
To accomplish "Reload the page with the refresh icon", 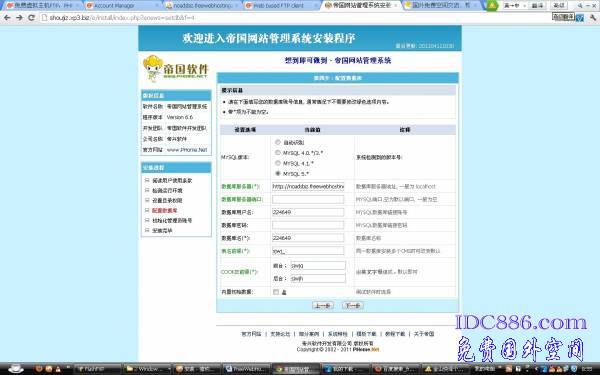I will [31, 18].
